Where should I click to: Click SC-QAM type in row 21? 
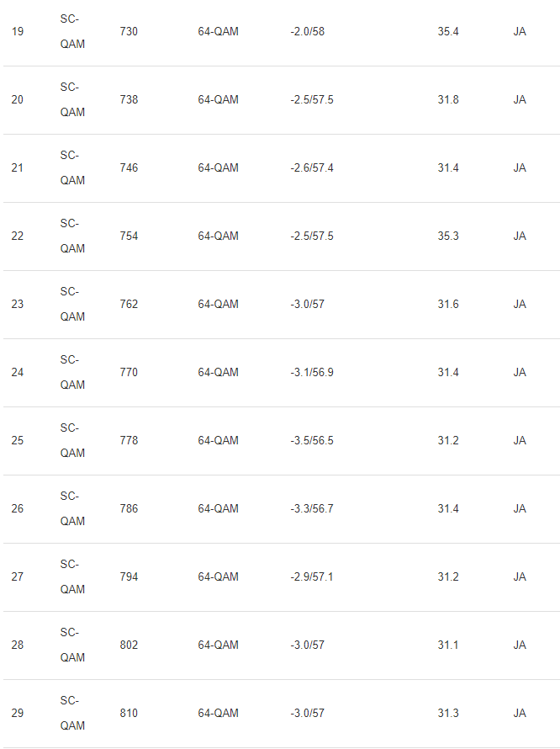pyautogui.click(x=72, y=167)
